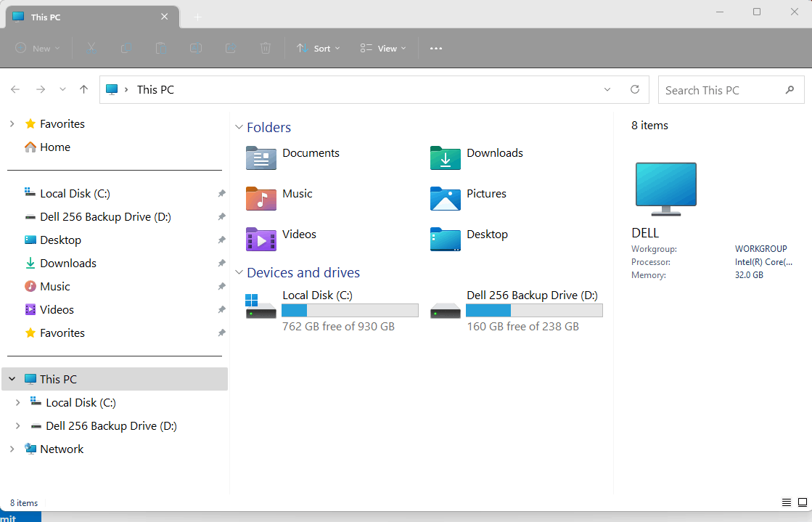Click the Delete trash can icon
The image size is (812, 522).
pos(265,48)
